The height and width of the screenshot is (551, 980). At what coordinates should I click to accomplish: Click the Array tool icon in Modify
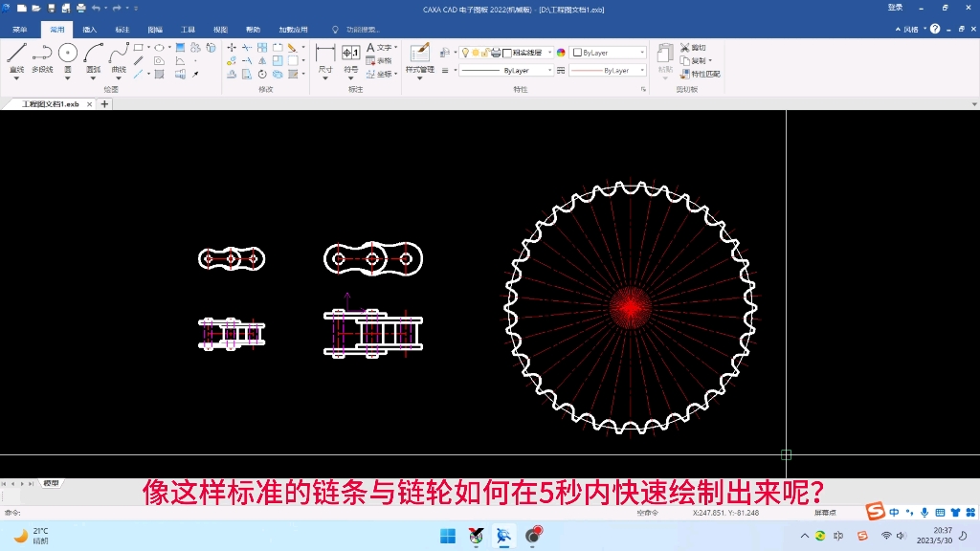click(262, 48)
